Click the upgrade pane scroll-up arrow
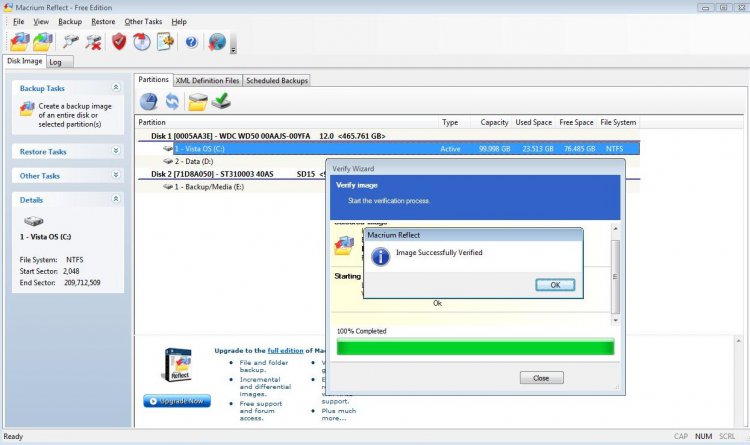750x445 pixels. pos(739,341)
